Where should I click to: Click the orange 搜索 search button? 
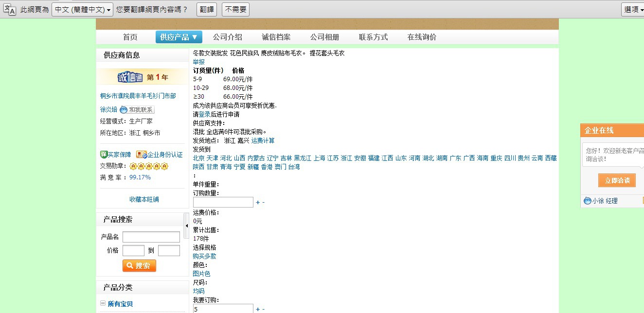(139, 265)
